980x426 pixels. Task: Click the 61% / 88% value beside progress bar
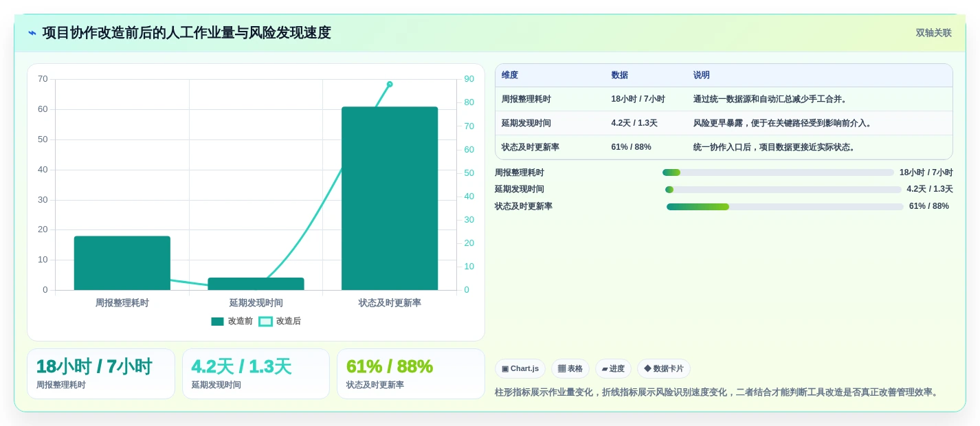point(929,207)
